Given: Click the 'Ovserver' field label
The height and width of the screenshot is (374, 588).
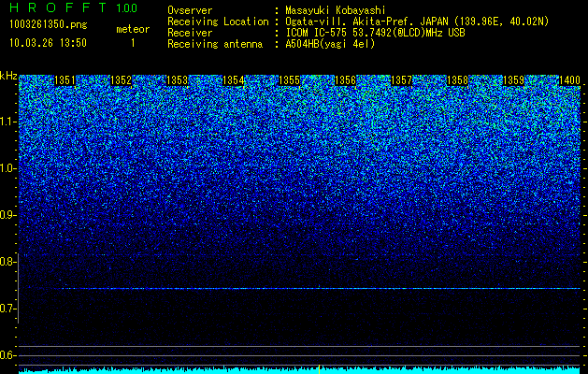Looking at the screenshot, I should click(190, 10).
